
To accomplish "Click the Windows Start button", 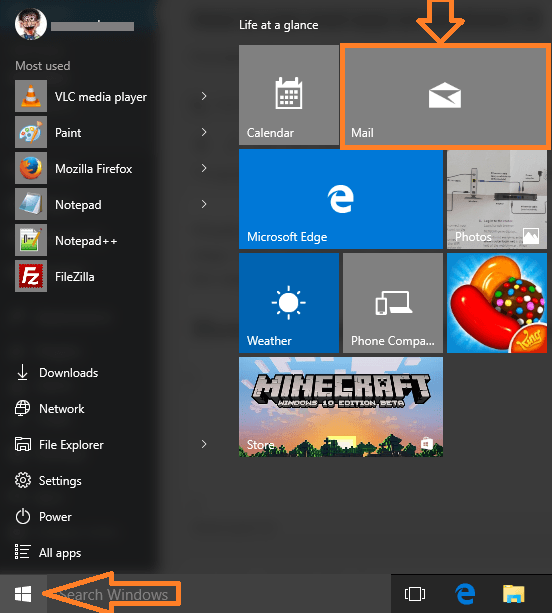I will pyautogui.click(x=23, y=594).
